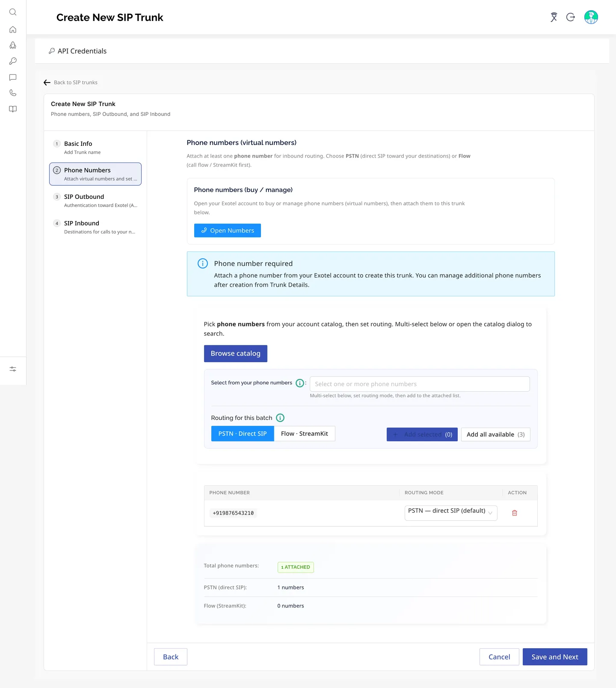The height and width of the screenshot is (688, 616).
Task: Go to Home via sidebar house icon
Action: (x=13, y=30)
